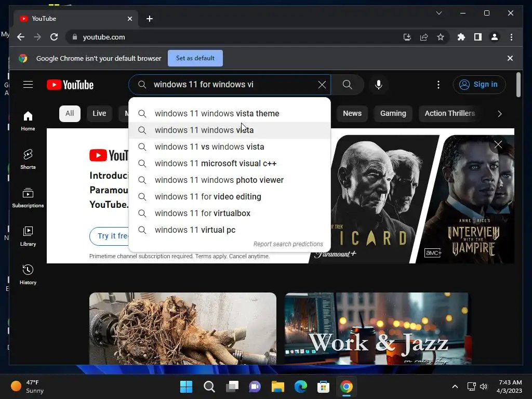
Task: Open the Work & Jazz video thumbnail
Action: (378, 328)
